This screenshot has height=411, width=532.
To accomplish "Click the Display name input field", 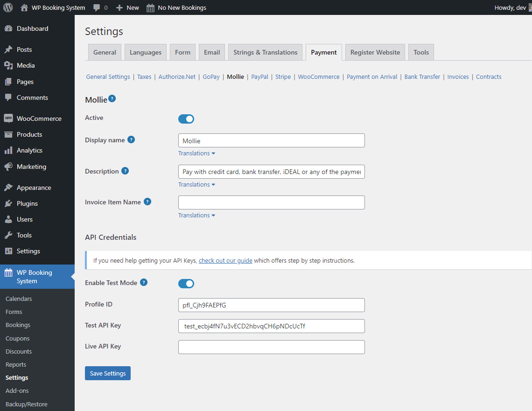I will click(272, 140).
